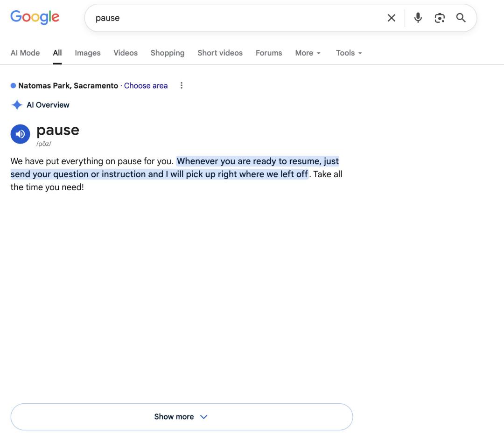
Task: Switch to the AI Mode tab
Action: tap(25, 53)
